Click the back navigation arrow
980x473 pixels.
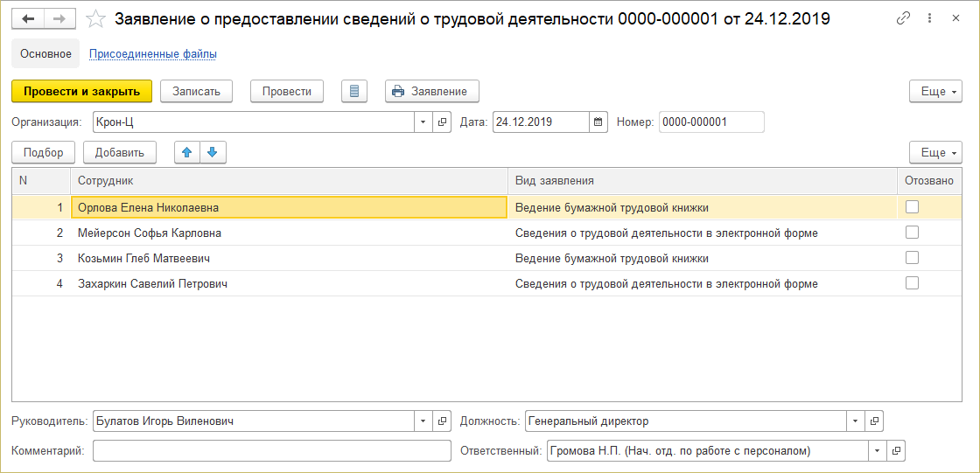click(28, 18)
